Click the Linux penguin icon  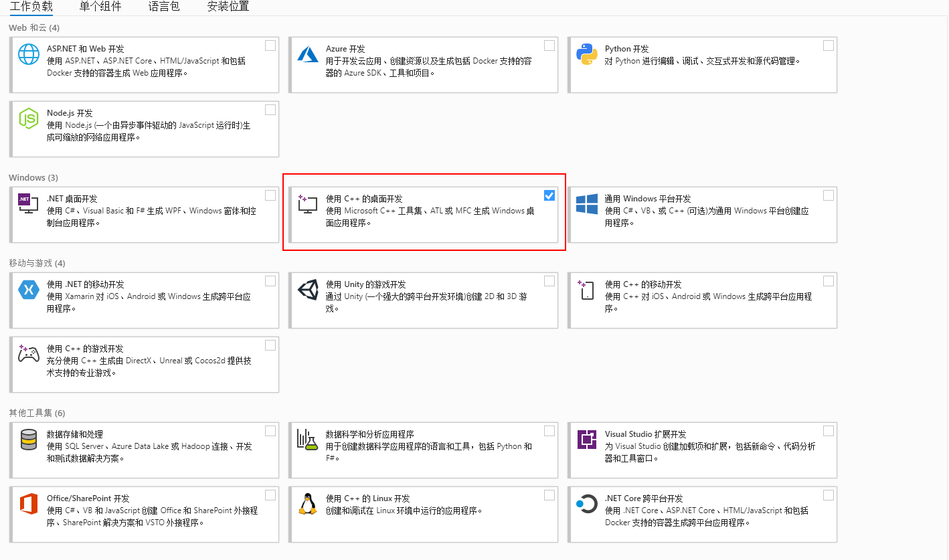pos(307,504)
